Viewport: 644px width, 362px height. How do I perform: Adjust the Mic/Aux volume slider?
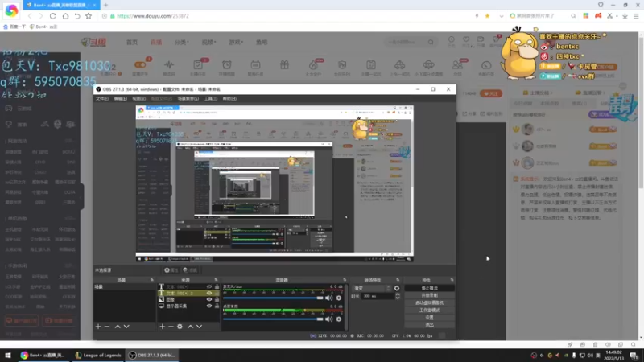point(273,298)
